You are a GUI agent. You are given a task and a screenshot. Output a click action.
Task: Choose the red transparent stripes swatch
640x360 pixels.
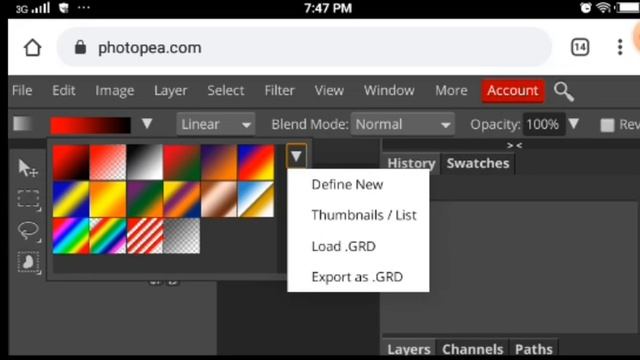[x=145, y=236]
